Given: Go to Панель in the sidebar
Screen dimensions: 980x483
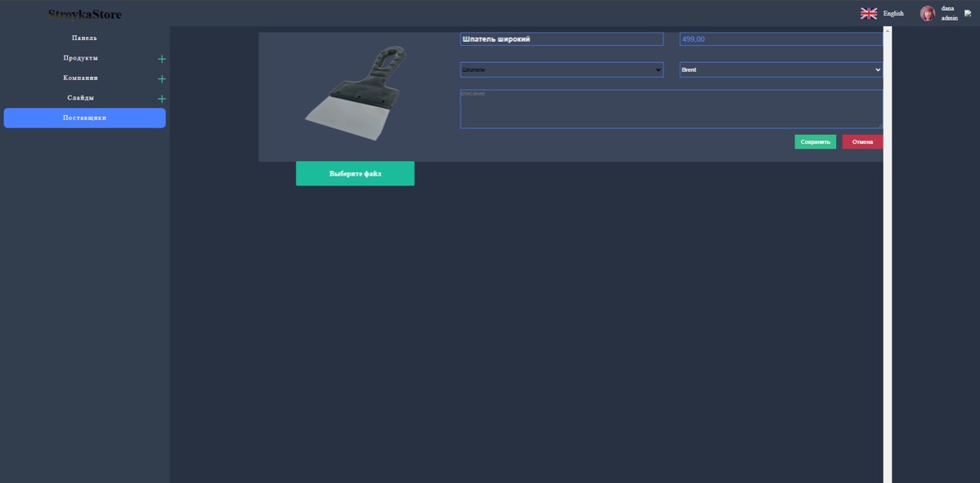Looking at the screenshot, I should click(84, 38).
